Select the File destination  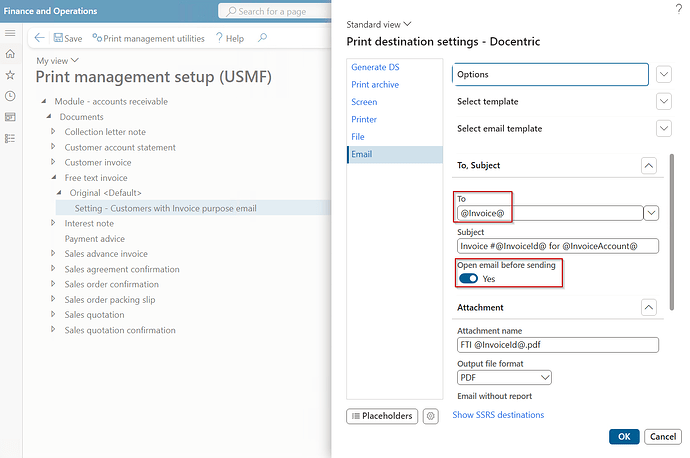(358, 137)
